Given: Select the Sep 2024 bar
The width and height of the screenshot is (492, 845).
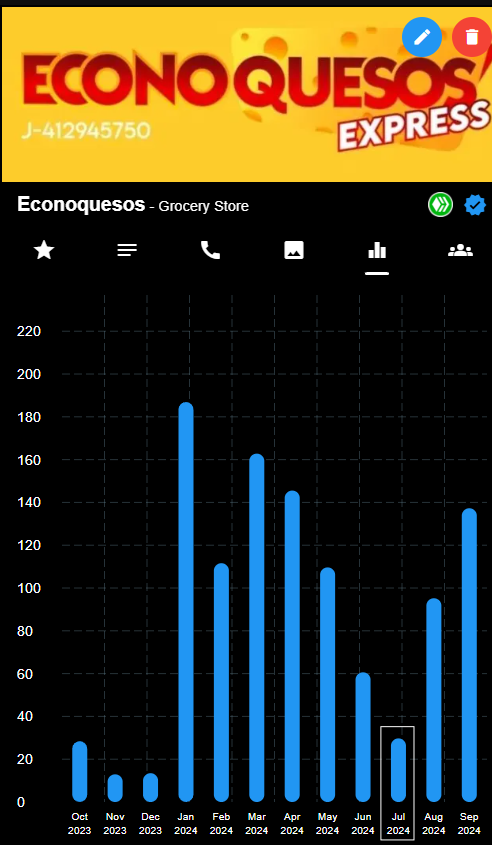Looking at the screenshot, I should tap(469, 655).
